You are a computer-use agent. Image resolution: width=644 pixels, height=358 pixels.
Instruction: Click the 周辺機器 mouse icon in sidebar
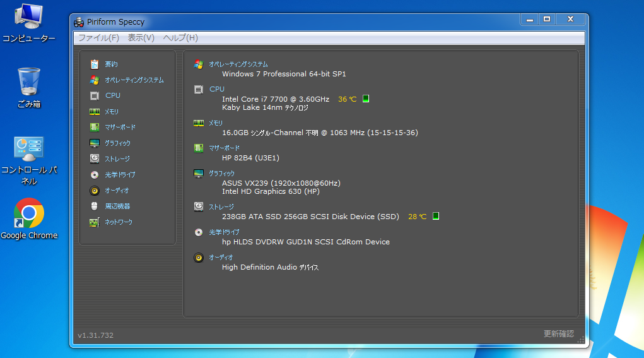pyautogui.click(x=95, y=206)
